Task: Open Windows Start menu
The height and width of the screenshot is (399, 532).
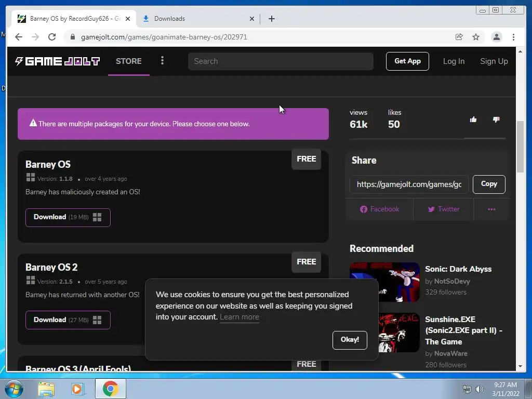Action: pyautogui.click(x=14, y=389)
